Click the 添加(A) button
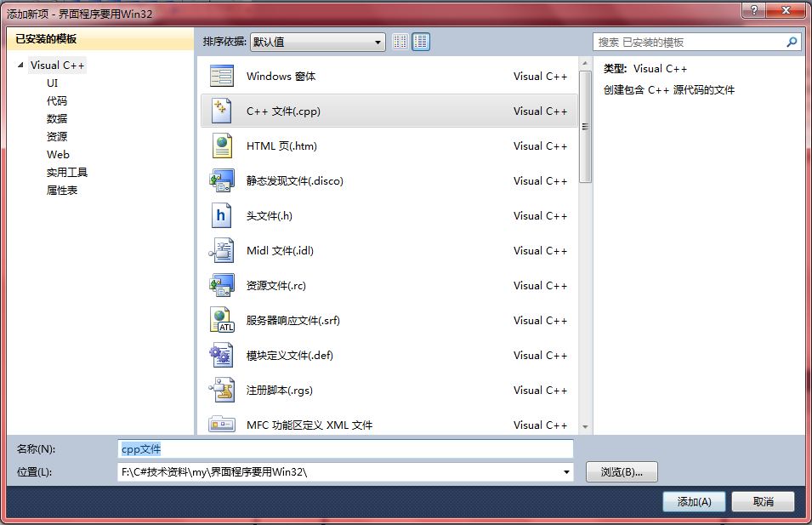 [694, 501]
